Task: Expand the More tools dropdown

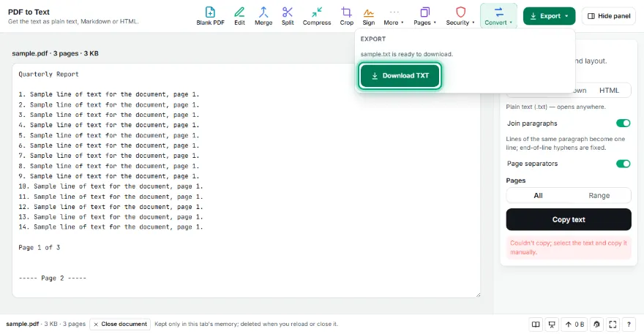Action: (x=394, y=16)
